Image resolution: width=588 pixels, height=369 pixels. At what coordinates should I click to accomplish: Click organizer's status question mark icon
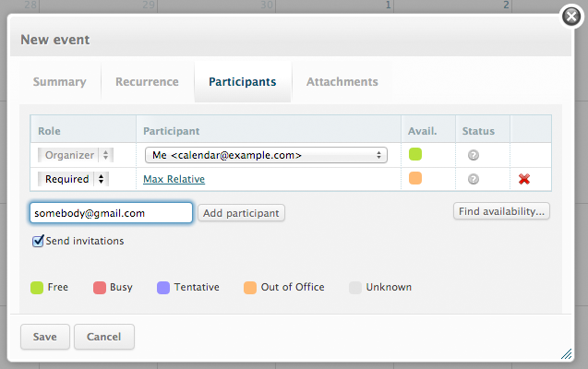(x=474, y=155)
